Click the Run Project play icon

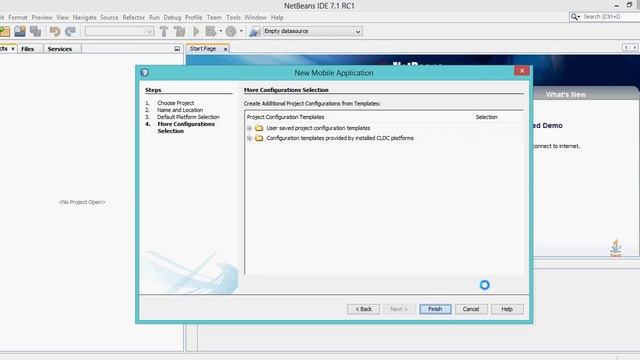coord(196,31)
